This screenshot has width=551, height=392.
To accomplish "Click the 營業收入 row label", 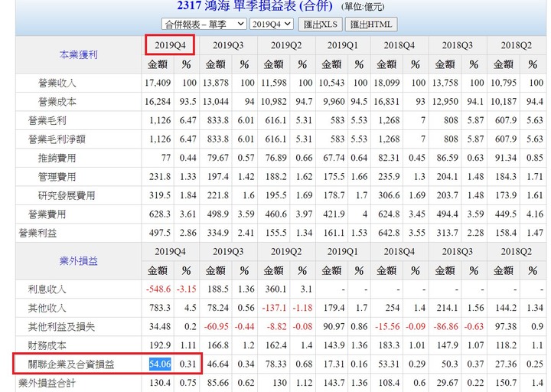I will (57, 83).
